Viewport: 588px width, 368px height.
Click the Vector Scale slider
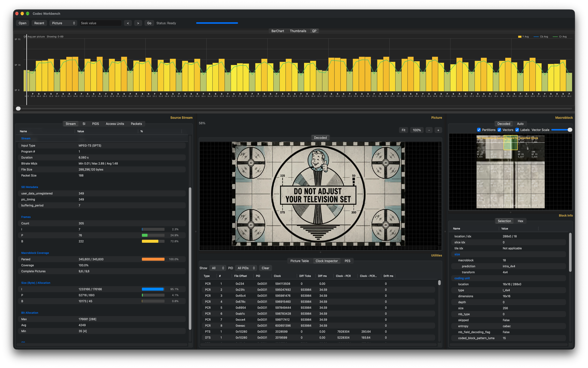point(562,130)
